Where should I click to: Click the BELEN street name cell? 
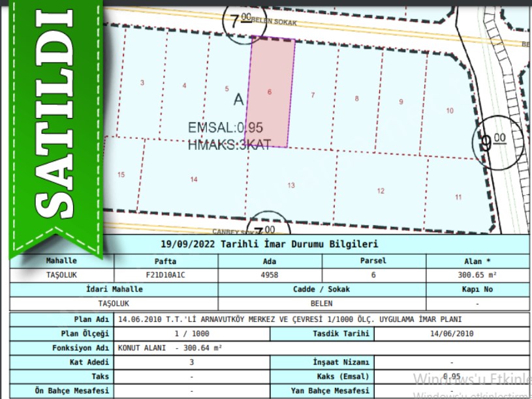coord(321,304)
